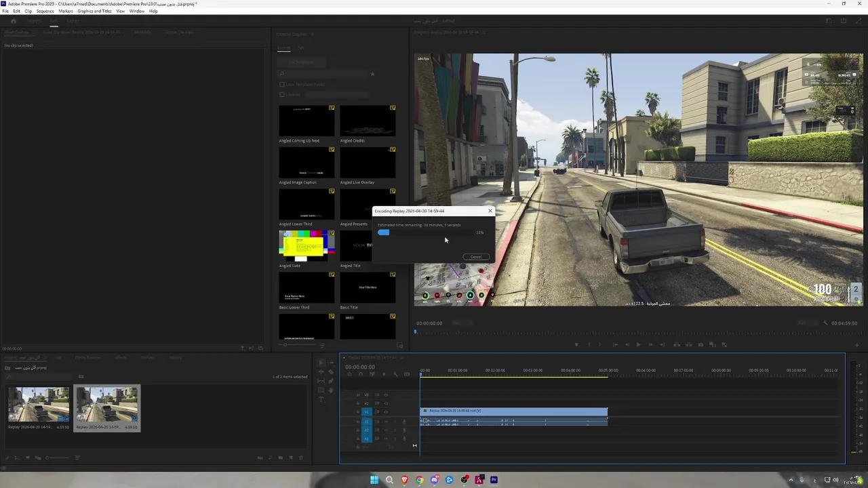Open Brave browser from the taskbar
Screen dimensions: 868x488
[404, 480]
